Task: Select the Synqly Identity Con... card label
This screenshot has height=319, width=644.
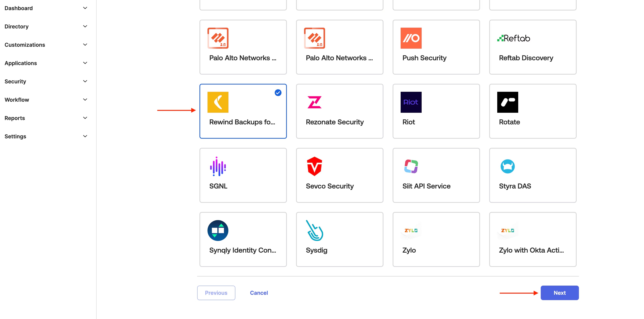Action: 242,250
